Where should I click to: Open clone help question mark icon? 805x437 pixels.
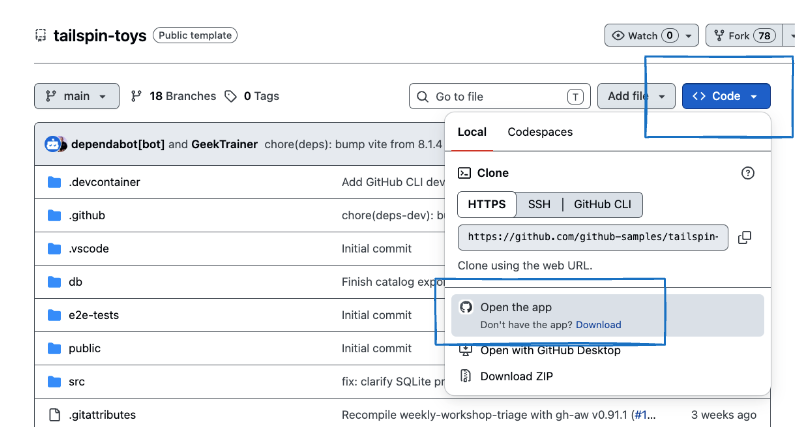tap(748, 173)
